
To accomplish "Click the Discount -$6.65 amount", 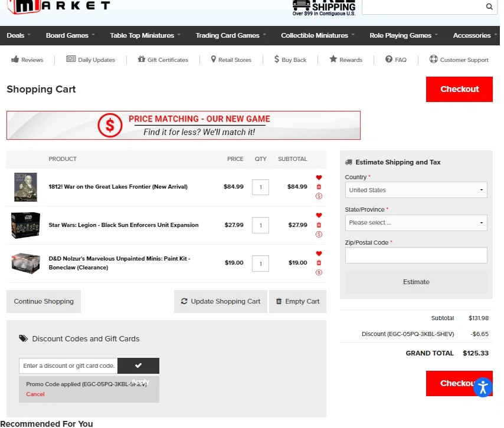I will (479, 334).
